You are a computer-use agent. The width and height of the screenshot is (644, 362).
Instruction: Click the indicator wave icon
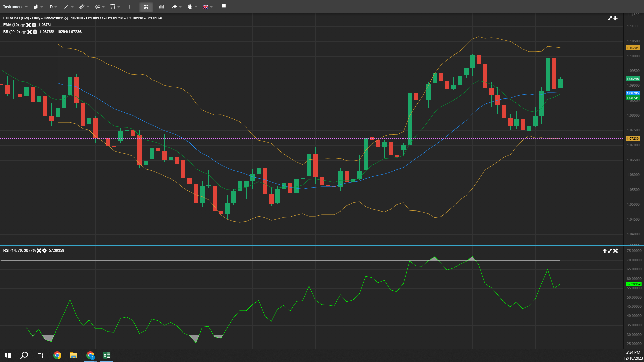tap(97, 7)
